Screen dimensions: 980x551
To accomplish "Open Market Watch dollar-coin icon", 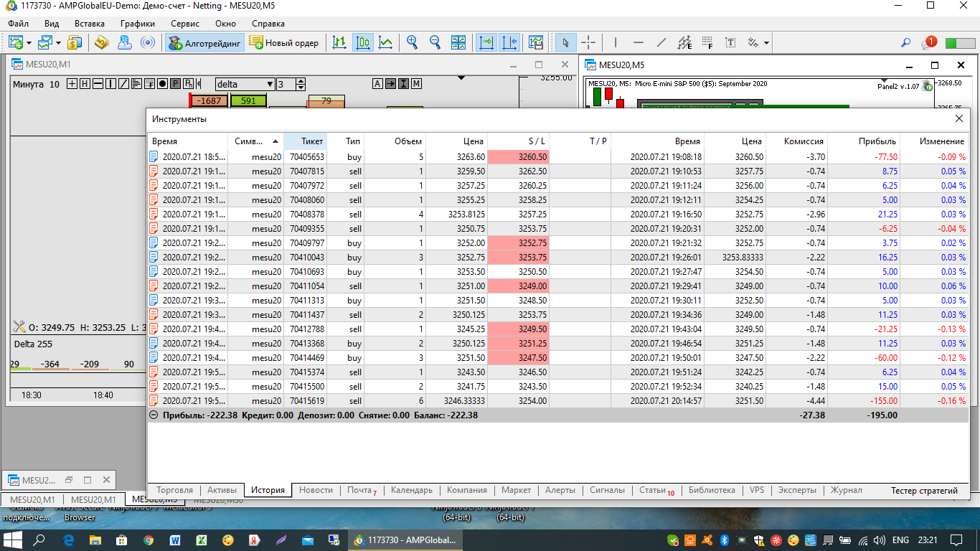I will [x=75, y=42].
